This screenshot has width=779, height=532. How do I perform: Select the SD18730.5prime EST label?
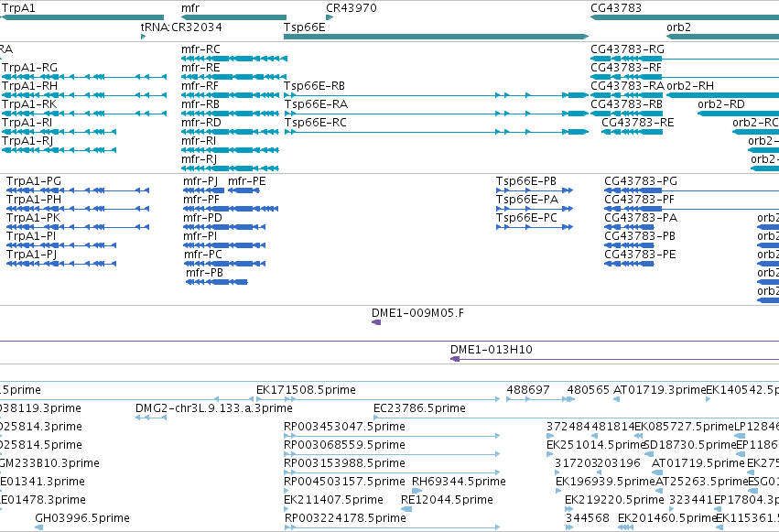pos(689,445)
